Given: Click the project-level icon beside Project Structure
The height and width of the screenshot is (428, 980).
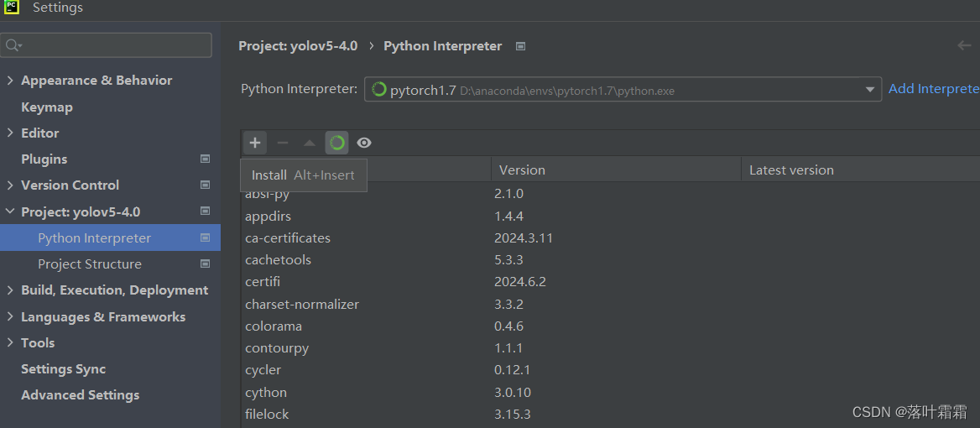Looking at the screenshot, I should click(205, 264).
